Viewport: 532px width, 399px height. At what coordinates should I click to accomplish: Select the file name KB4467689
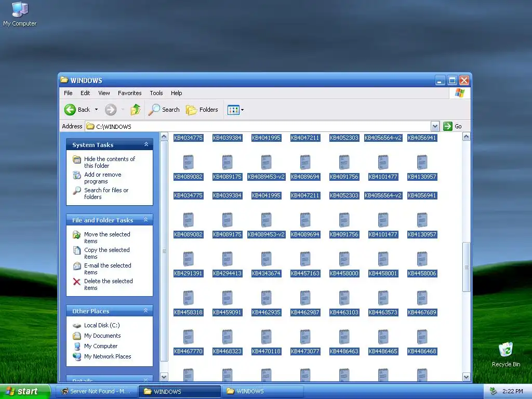click(422, 312)
